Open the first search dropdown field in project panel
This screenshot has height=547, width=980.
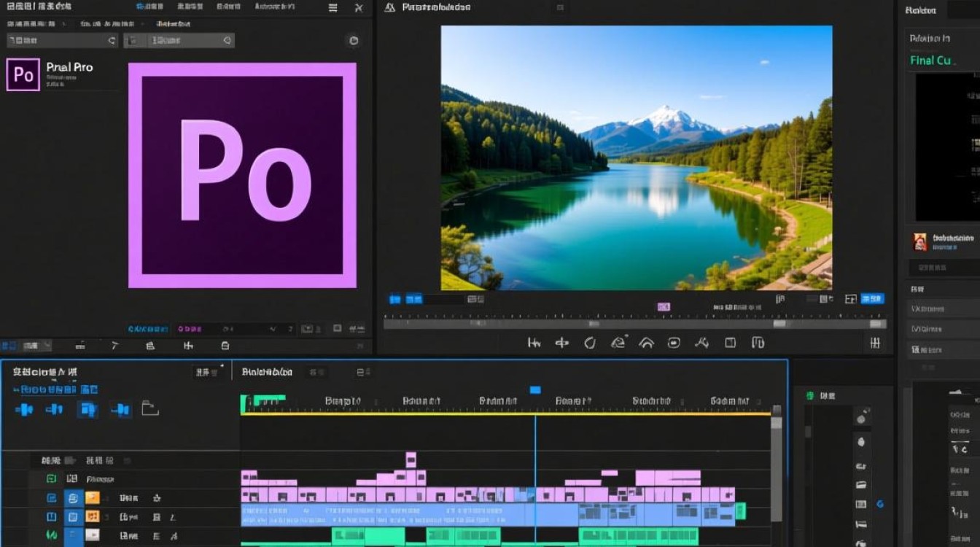[62, 41]
